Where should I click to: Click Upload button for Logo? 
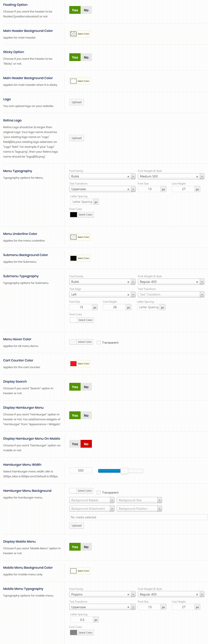pyautogui.click(x=77, y=102)
